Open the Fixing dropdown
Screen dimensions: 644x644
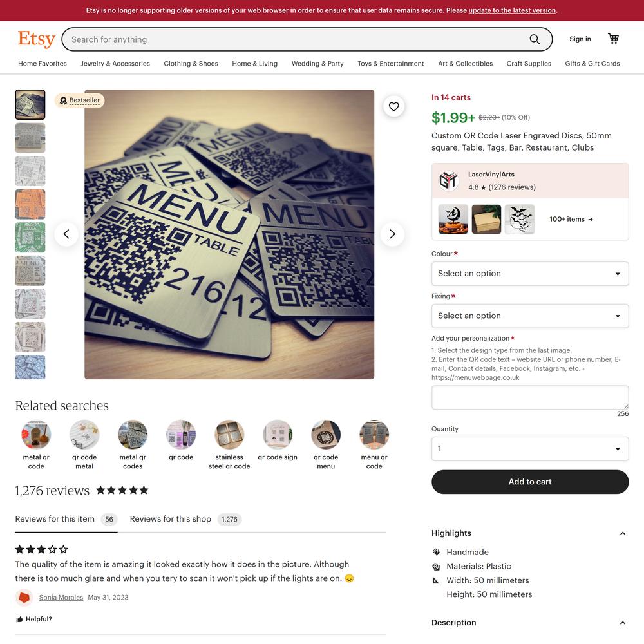[x=530, y=316]
